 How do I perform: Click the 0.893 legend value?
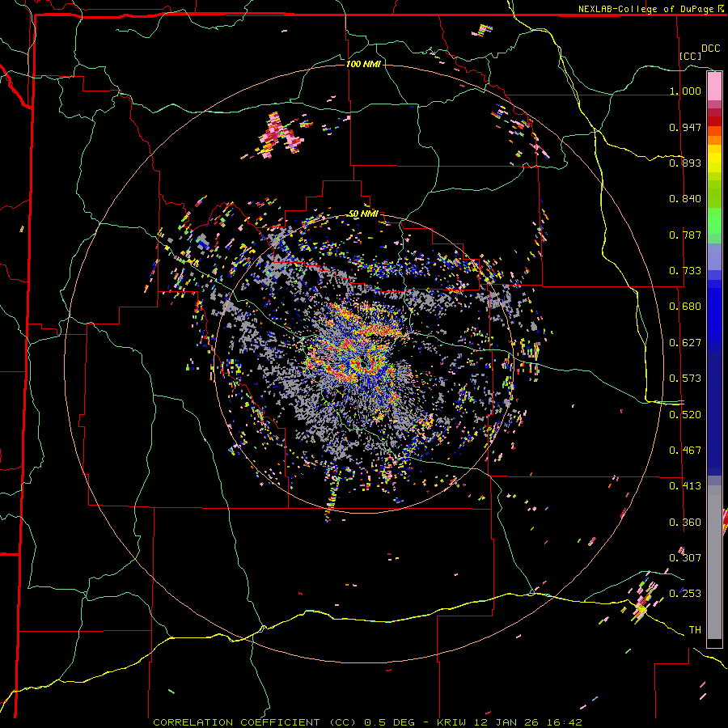685,163
